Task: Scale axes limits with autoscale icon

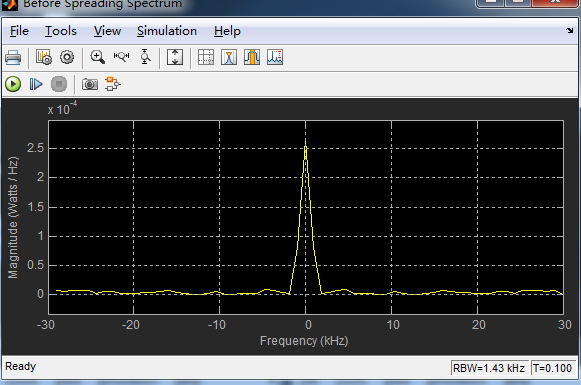Action: pyautogui.click(x=175, y=57)
